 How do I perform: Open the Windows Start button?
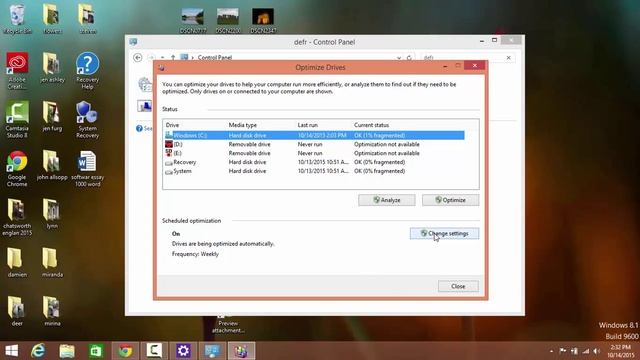coord(11,351)
